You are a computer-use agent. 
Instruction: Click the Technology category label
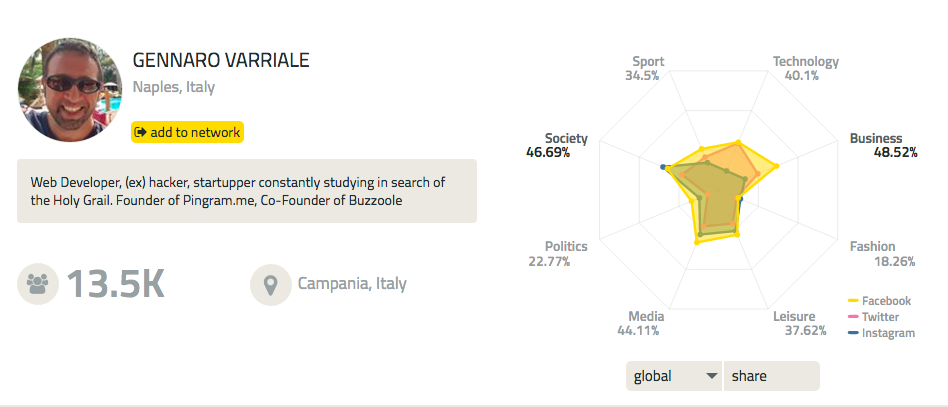click(x=805, y=62)
